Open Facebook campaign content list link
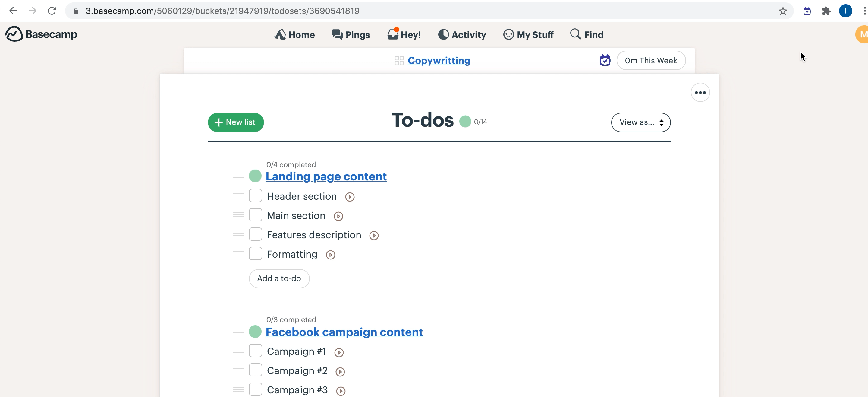The width and height of the screenshot is (868, 397). (x=344, y=332)
